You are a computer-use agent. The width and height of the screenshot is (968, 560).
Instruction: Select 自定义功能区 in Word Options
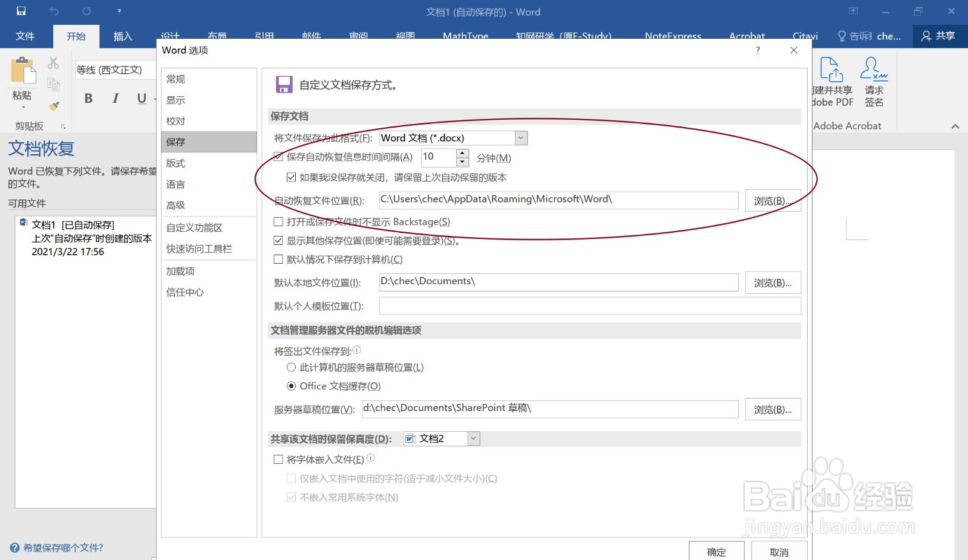209,228
